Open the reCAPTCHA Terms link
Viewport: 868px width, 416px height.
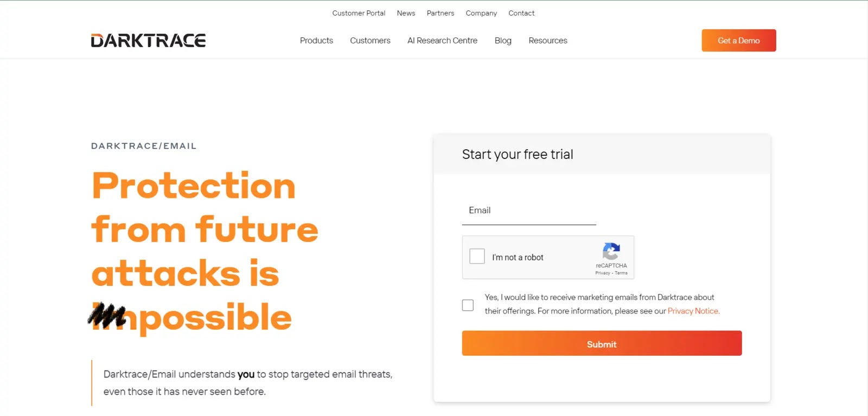tap(621, 273)
